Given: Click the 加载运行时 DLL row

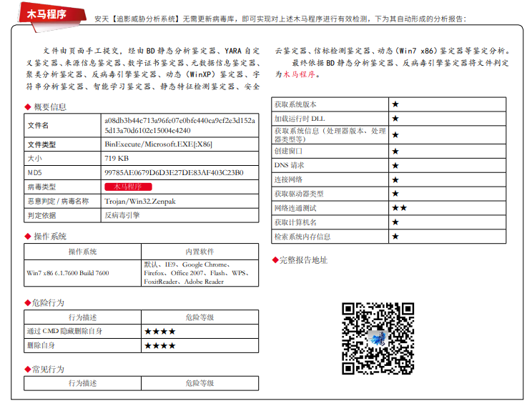Looking at the screenshot, I should (389, 119).
